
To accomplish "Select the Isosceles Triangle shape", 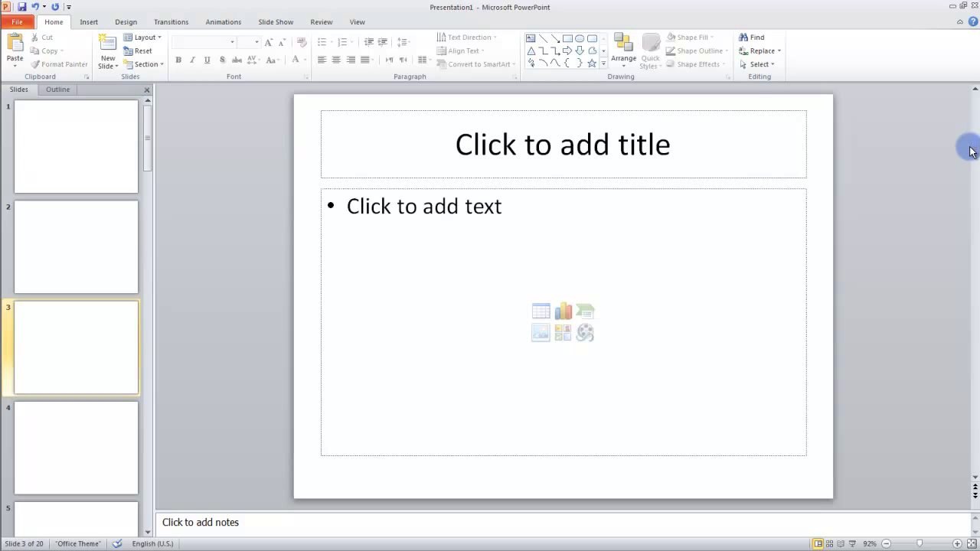I will 531,51.
